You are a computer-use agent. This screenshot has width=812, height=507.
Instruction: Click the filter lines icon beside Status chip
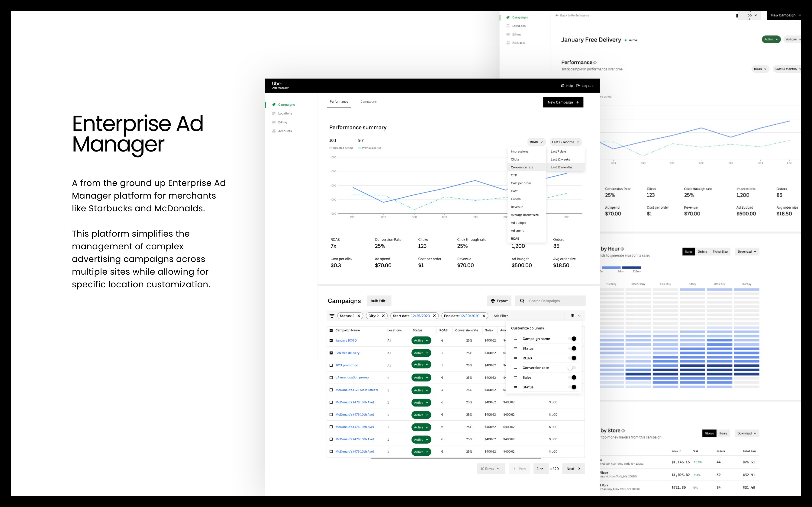[x=332, y=316]
